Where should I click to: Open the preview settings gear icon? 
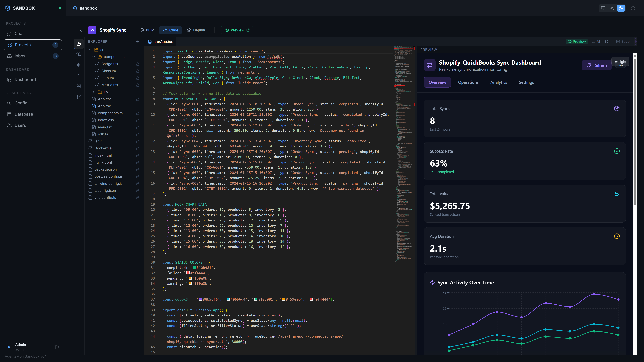coord(607,41)
